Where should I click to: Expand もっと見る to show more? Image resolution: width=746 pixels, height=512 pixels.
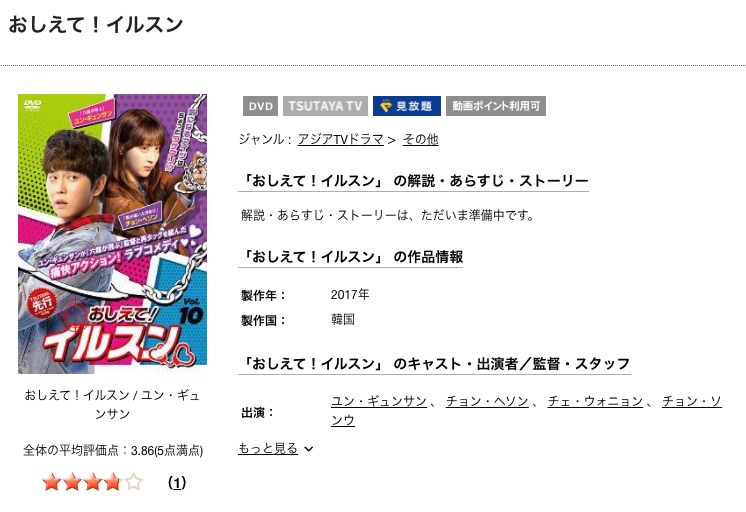(x=268, y=448)
